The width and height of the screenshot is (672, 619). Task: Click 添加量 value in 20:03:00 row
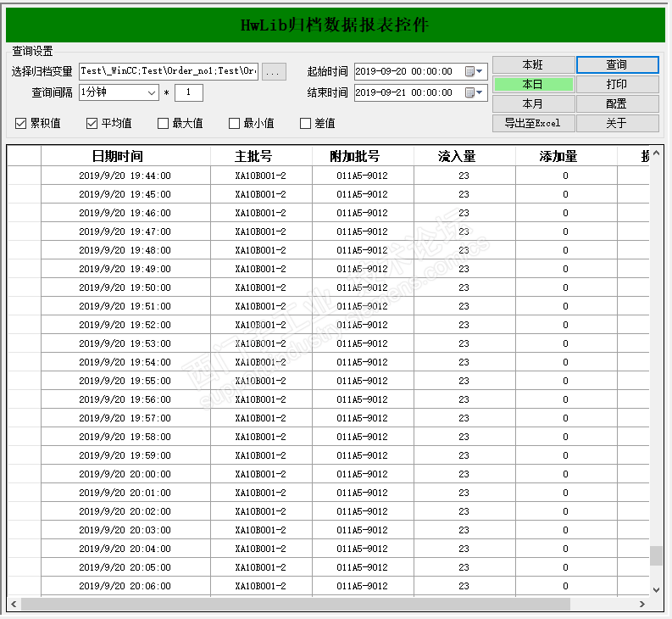[x=566, y=530]
